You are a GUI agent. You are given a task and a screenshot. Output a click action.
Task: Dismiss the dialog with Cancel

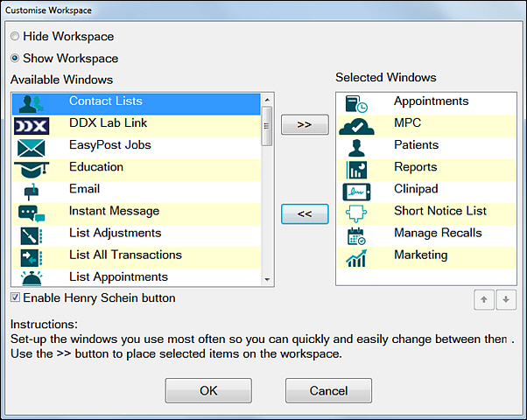pos(328,390)
